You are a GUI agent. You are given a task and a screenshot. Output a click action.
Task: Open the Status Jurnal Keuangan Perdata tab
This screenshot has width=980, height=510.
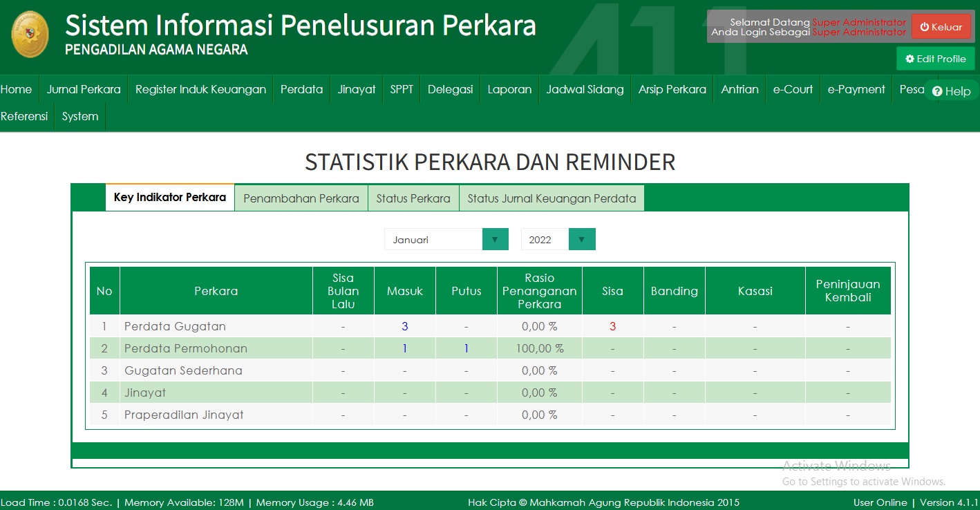[x=552, y=198]
